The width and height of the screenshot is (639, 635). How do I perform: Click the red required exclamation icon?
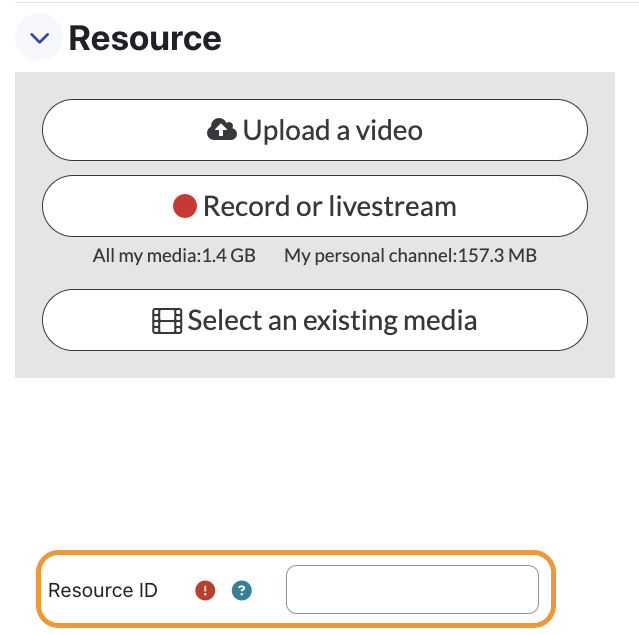click(x=205, y=590)
